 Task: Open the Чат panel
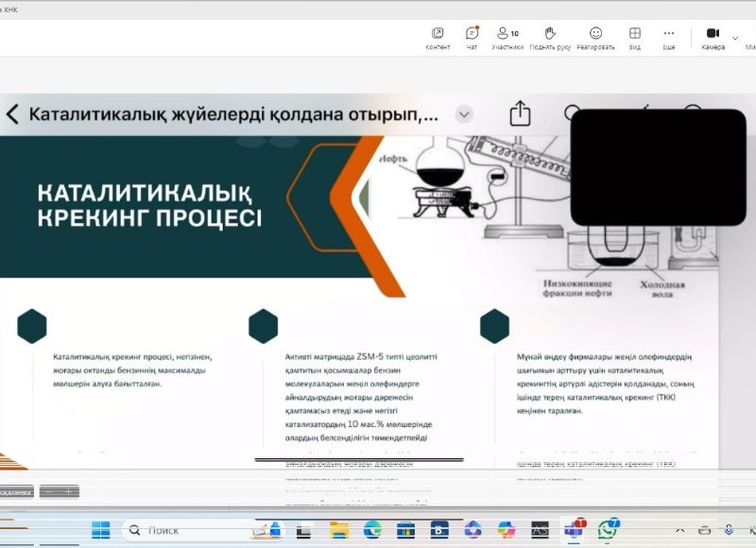pos(472,38)
